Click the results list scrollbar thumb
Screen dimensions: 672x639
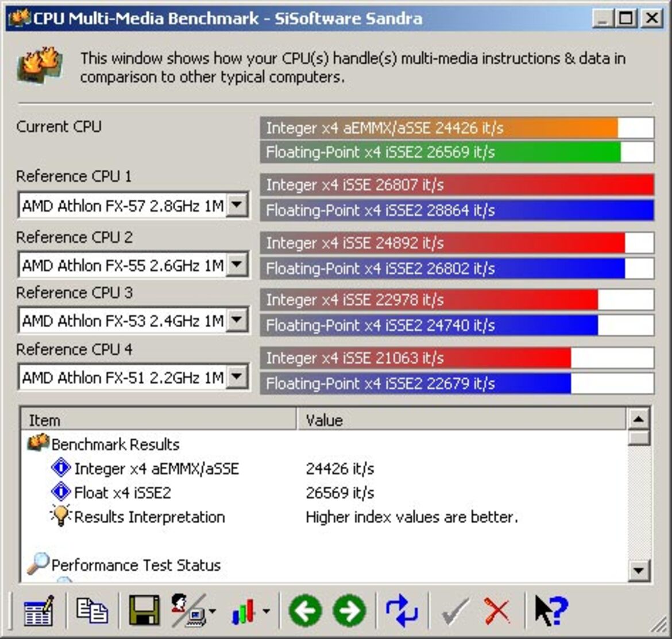(639, 438)
